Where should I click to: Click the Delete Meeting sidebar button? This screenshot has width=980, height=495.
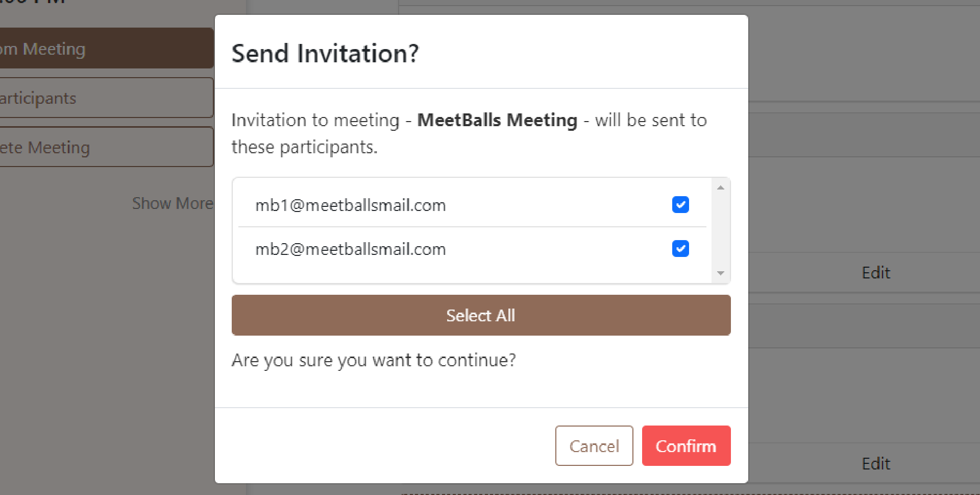(107, 147)
